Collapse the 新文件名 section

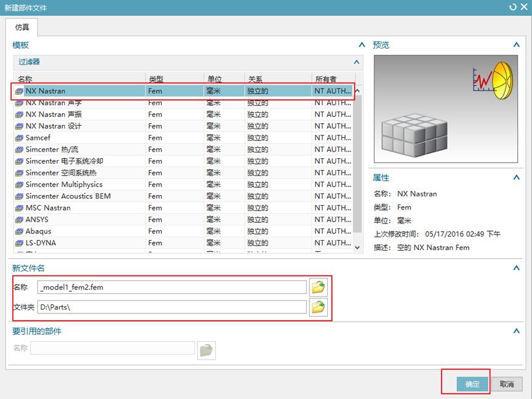517,268
